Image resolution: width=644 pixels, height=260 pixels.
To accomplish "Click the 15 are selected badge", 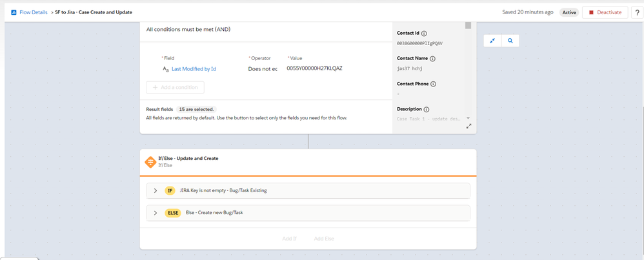I will coord(196,109).
